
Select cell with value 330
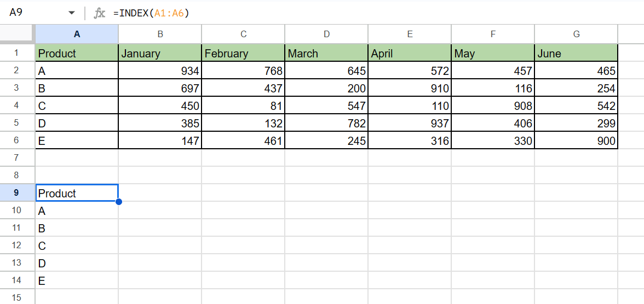click(x=493, y=141)
